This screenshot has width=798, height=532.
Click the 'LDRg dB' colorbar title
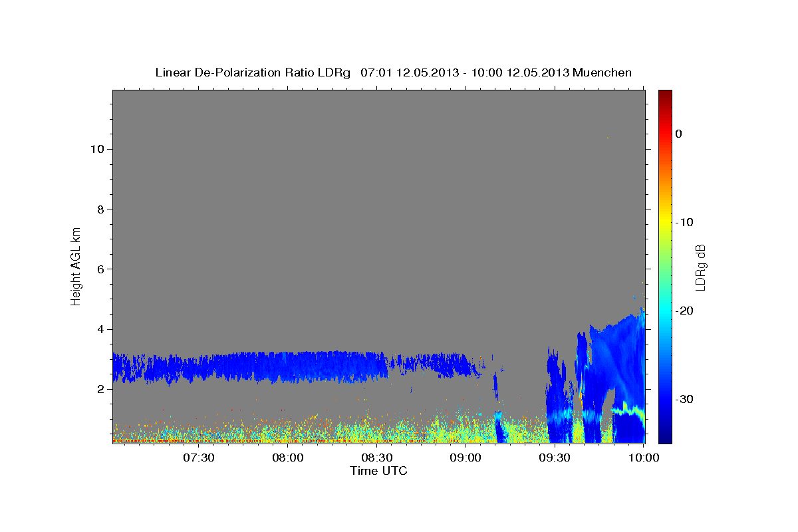click(700, 267)
